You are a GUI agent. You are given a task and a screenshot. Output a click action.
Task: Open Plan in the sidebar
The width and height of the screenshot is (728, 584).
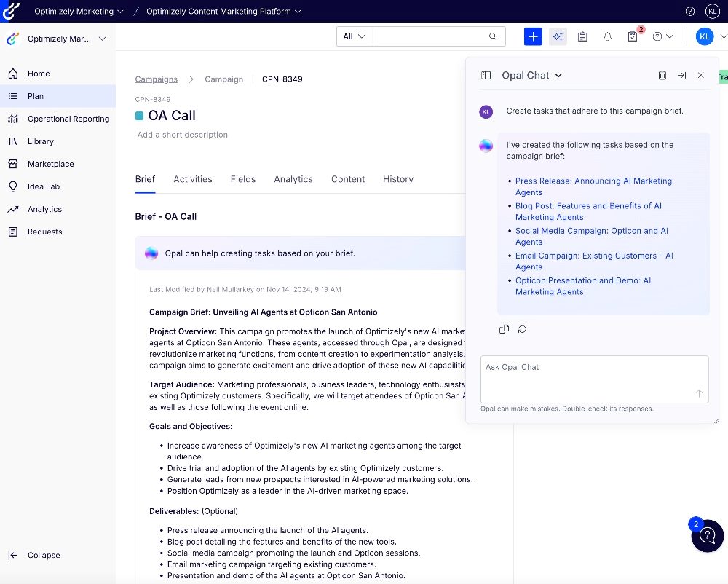58,96
